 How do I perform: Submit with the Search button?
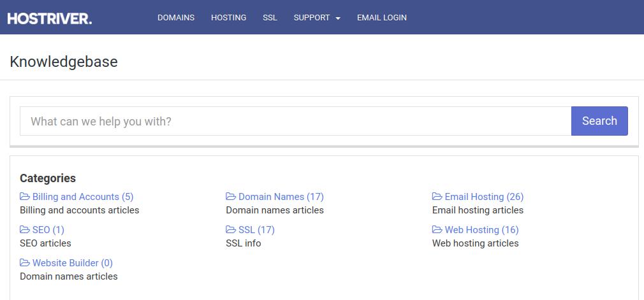point(599,121)
